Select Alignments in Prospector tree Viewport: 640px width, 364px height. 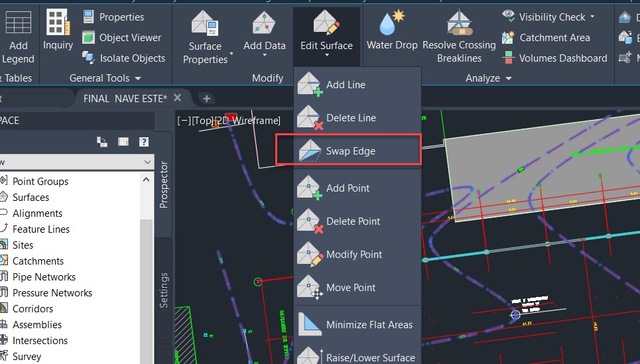click(x=37, y=213)
